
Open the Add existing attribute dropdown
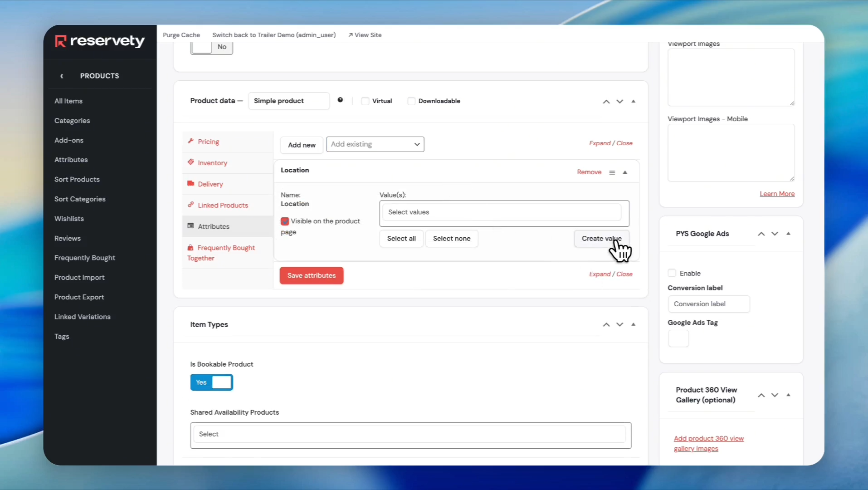click(x=375, y=144)
